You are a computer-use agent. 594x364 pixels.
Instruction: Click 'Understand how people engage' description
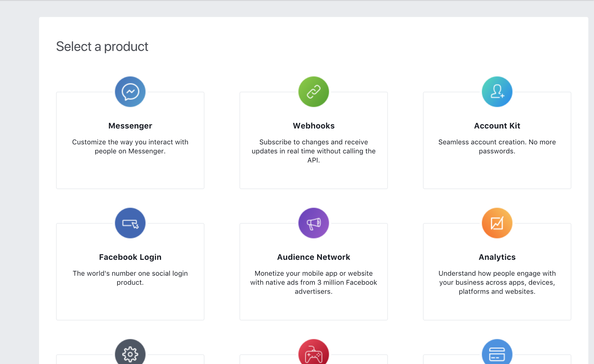(x=497, y=282)
